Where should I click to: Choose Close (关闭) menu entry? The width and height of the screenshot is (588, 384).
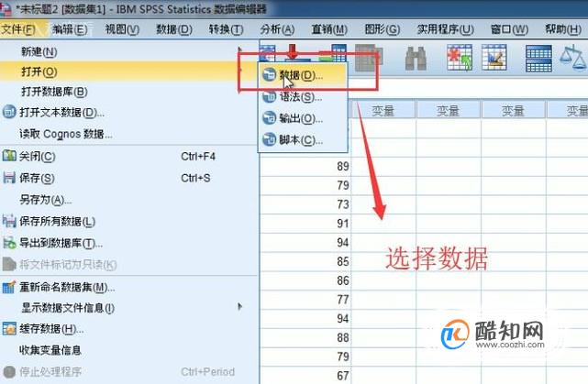click(129, 156)
